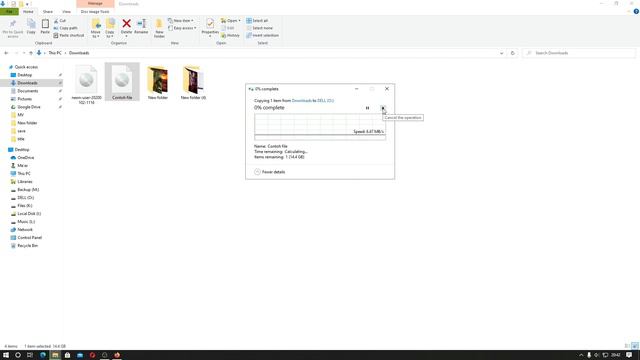The width and height of the screenshot is (640, 360).
Task: Click Paste shortcut in the ribbon
Action: coord(69,36)
